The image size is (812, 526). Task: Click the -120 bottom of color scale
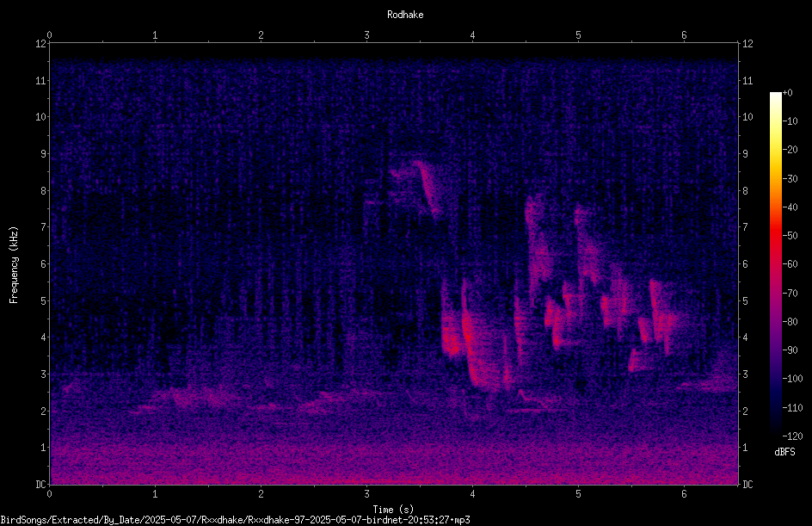pyautogui.click(x=792, y=436)
